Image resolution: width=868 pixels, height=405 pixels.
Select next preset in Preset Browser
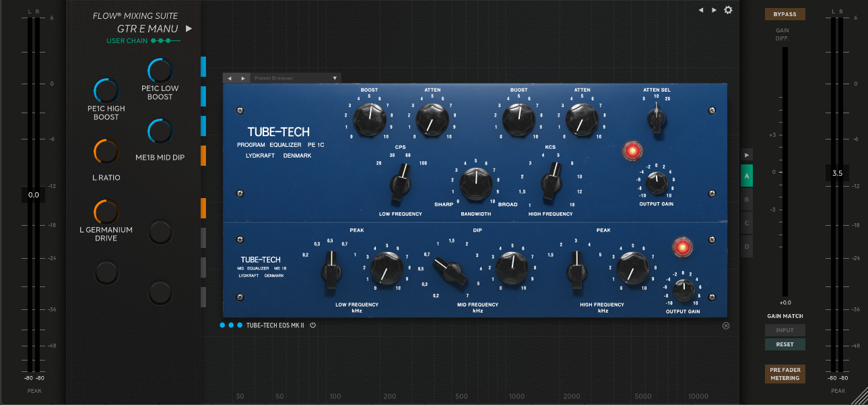pos(243,78)
